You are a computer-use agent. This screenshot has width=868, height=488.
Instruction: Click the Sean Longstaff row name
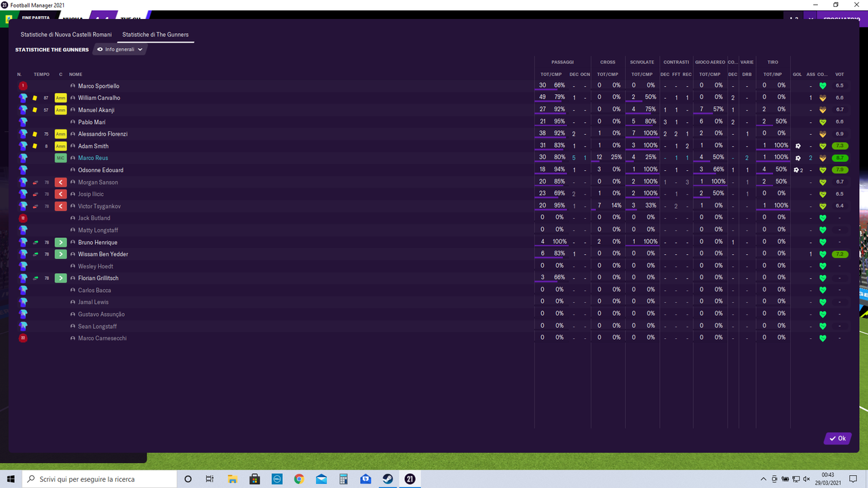click(x=98, y=327)
